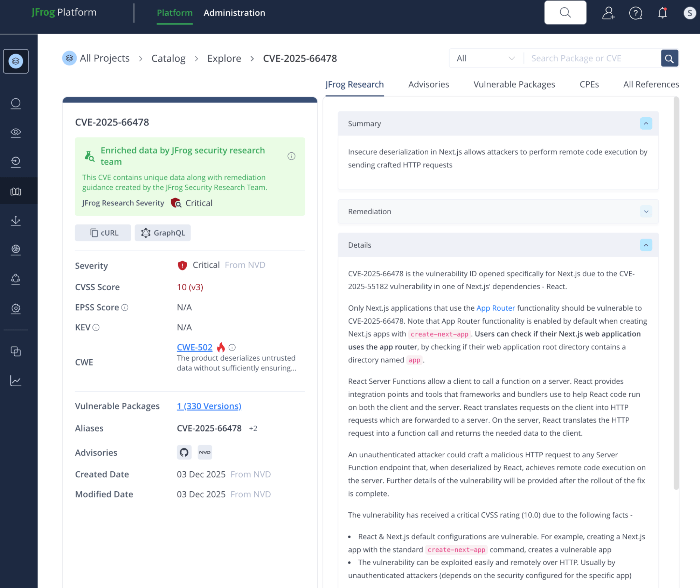Expand the Remediation section
This screenshot has width=700, height=588.
point(646,212)
